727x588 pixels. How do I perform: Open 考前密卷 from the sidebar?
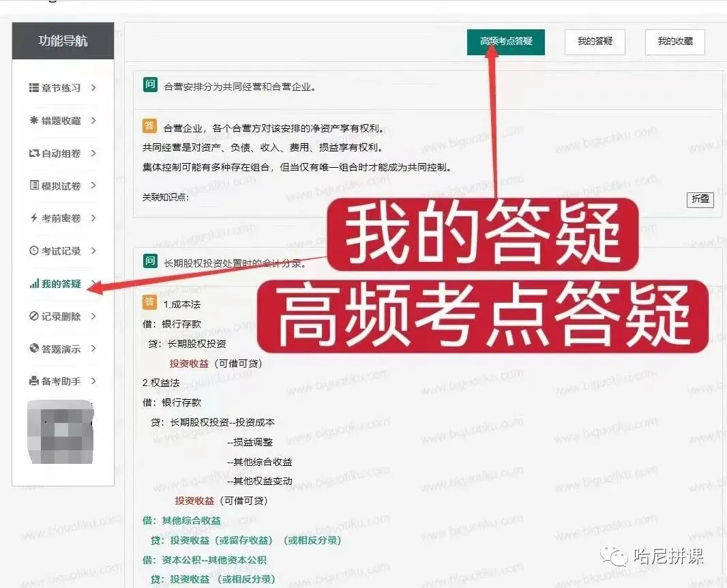pyautogui.click(x=61, y=218)
